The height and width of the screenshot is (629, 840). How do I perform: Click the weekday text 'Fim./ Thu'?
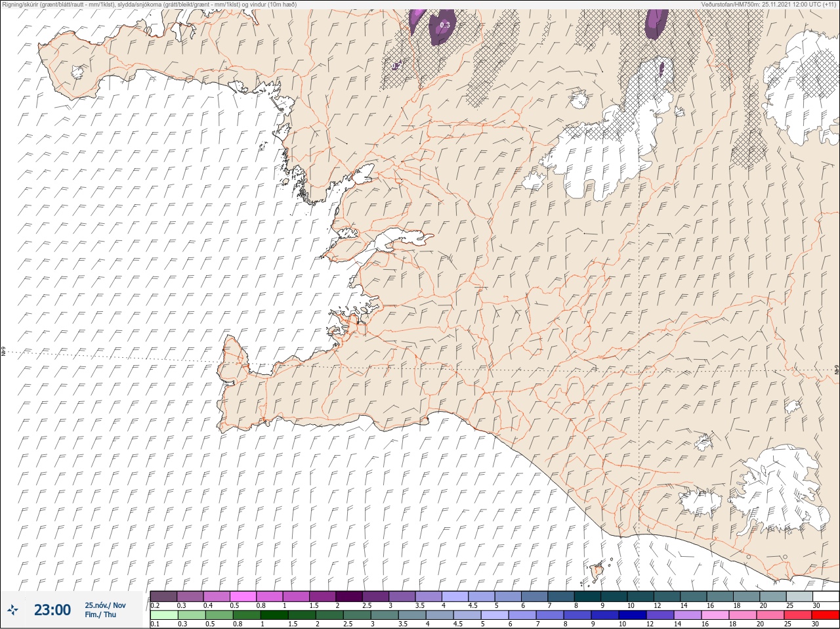[x=100, y=615]
